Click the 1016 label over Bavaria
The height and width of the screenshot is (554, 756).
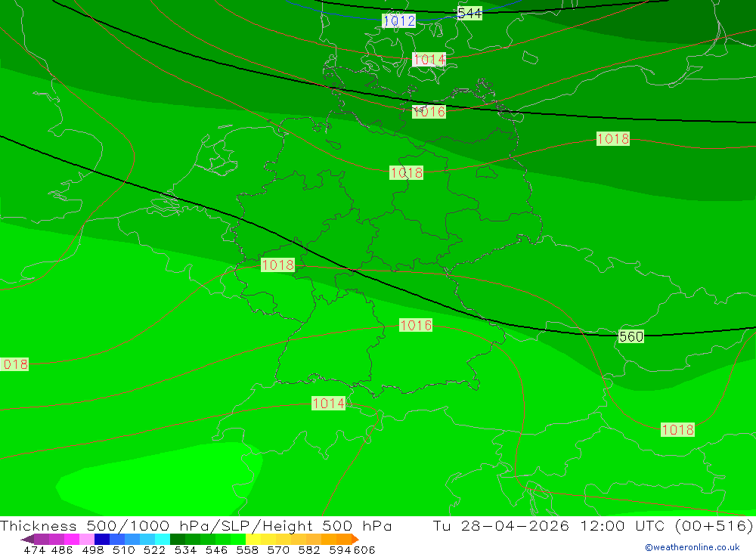click(416, 325)
